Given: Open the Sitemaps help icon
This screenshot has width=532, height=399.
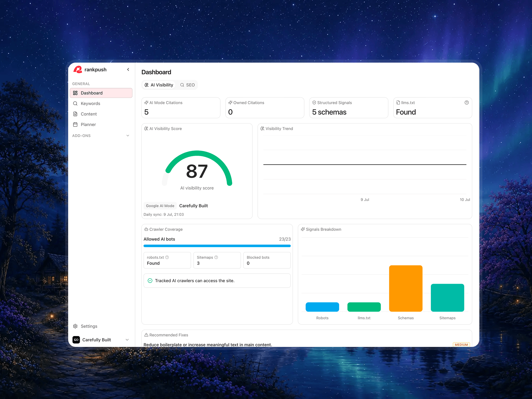Looking at the screenshot, I should coord(216,257).
